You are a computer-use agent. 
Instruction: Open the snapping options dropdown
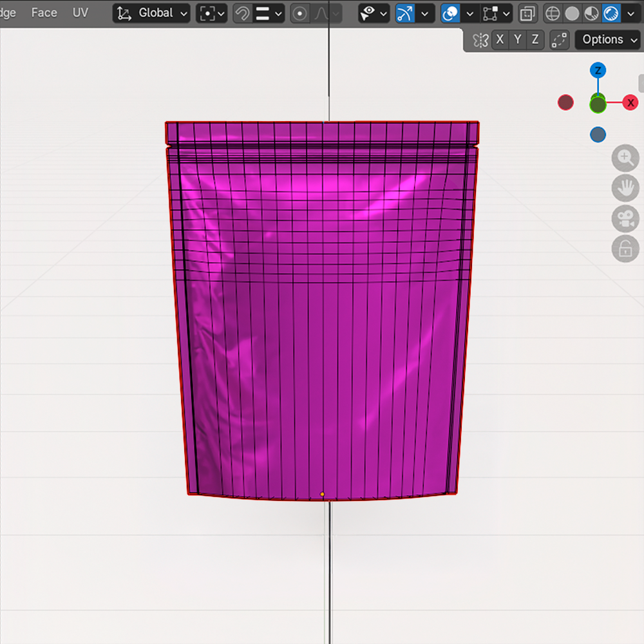click(269, 14)
